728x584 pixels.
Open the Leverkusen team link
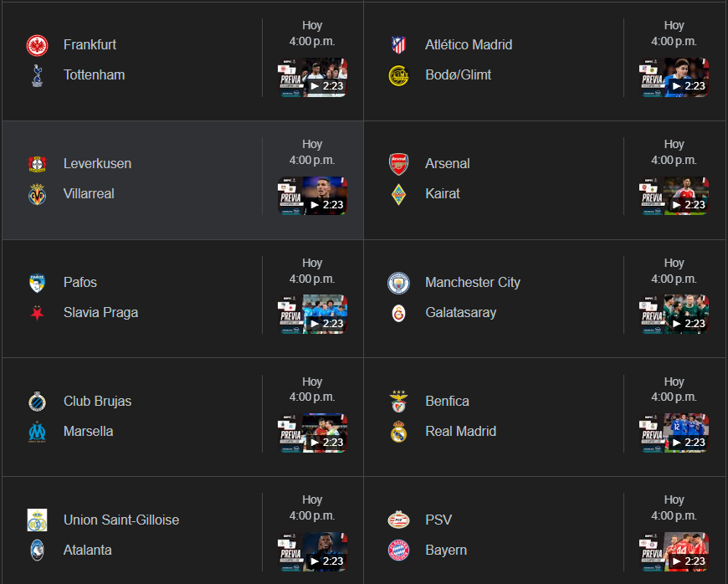pos(97,164)
